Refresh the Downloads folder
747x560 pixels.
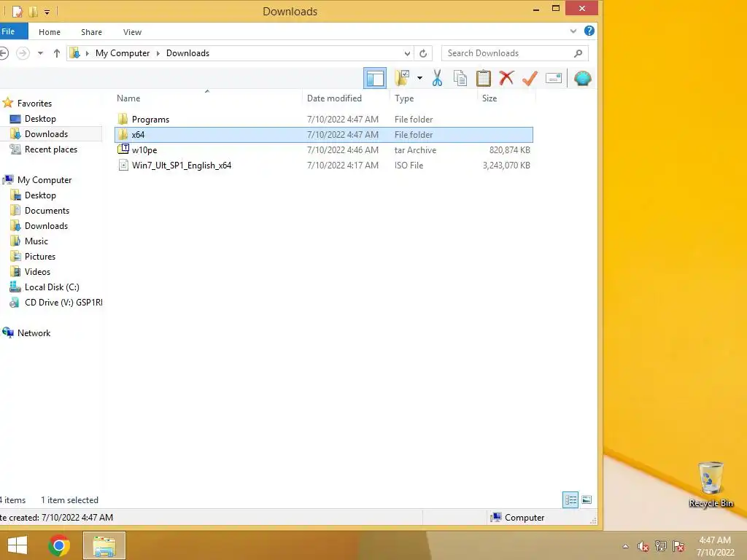coord(423,53)
